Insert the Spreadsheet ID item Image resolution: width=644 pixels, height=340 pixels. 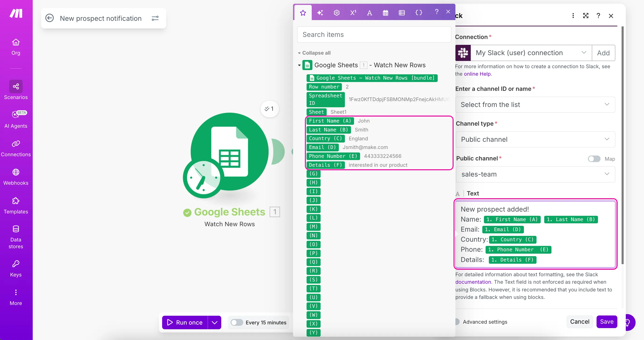point(326,99)
